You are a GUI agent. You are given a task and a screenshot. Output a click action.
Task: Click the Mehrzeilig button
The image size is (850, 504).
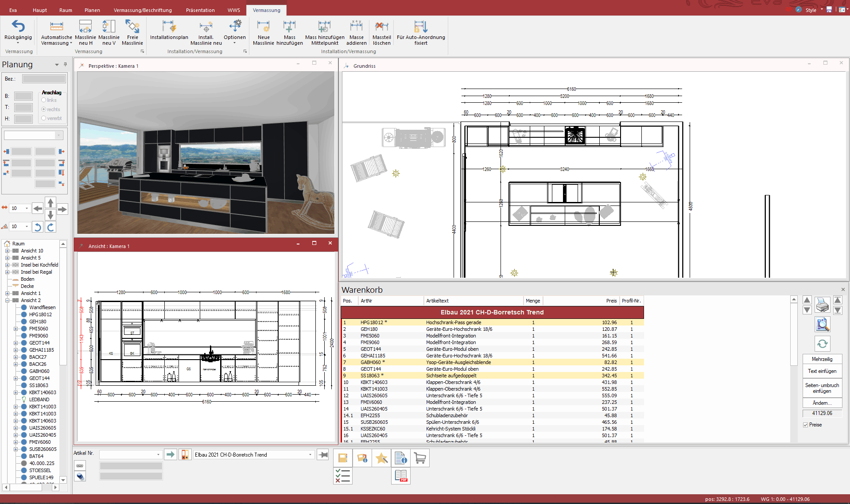tap(822, 359)
